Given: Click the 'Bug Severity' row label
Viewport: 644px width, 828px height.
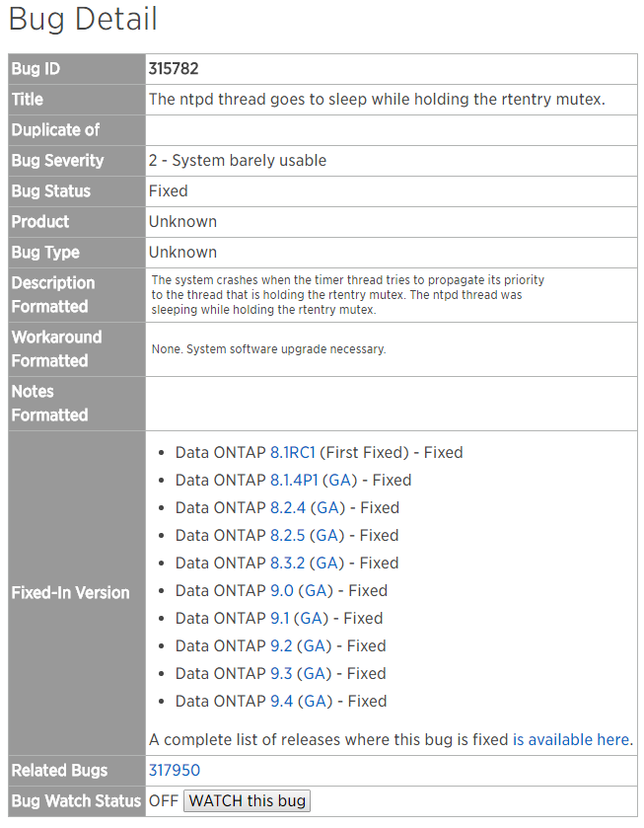Looking at the screenshot, I should [x=58, y=161].
